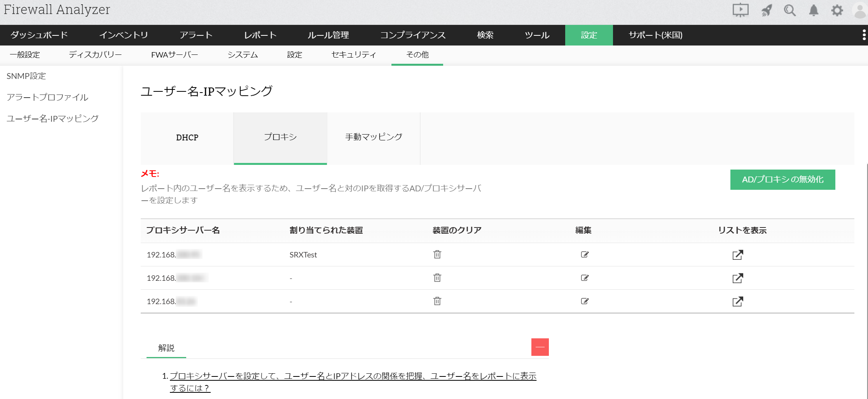Clear device for SRXTest row trash icon
The height and width of the screenshot is (399, 868).
(x=437, y=254)
